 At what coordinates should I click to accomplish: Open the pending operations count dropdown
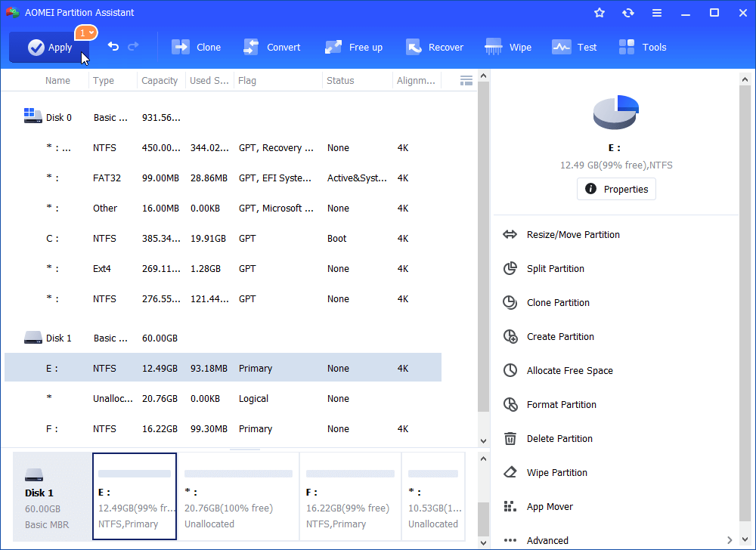86,32
